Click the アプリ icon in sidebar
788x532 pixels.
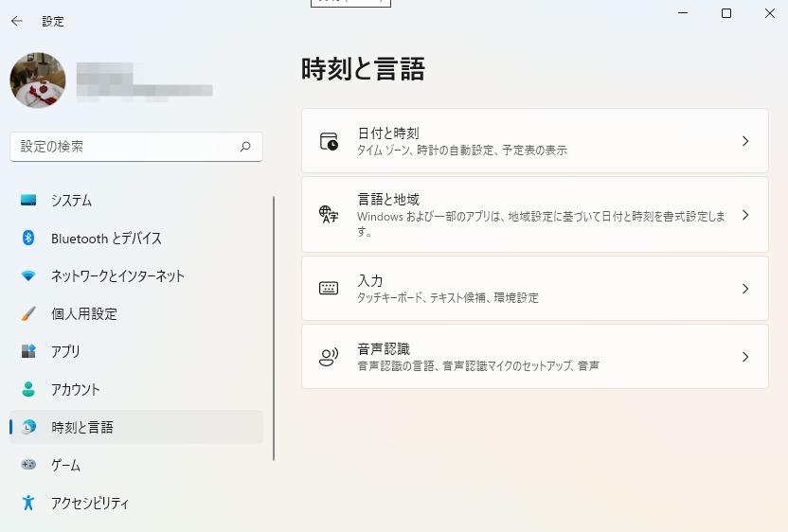coord(28,351)
